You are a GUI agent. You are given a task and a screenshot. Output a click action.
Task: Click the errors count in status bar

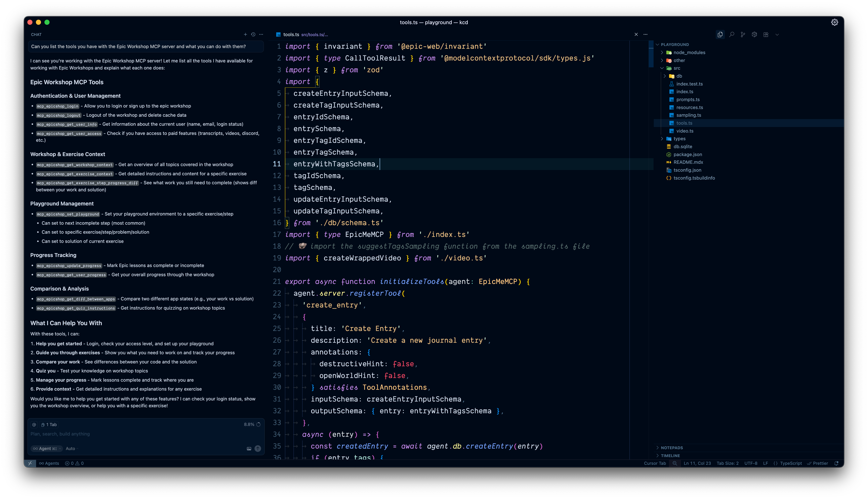69,463
